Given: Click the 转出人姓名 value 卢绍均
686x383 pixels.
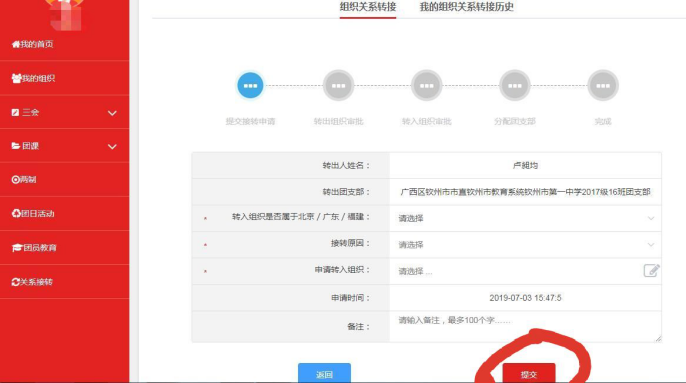Looking at the screenshot, I should [x=525, y=165].
